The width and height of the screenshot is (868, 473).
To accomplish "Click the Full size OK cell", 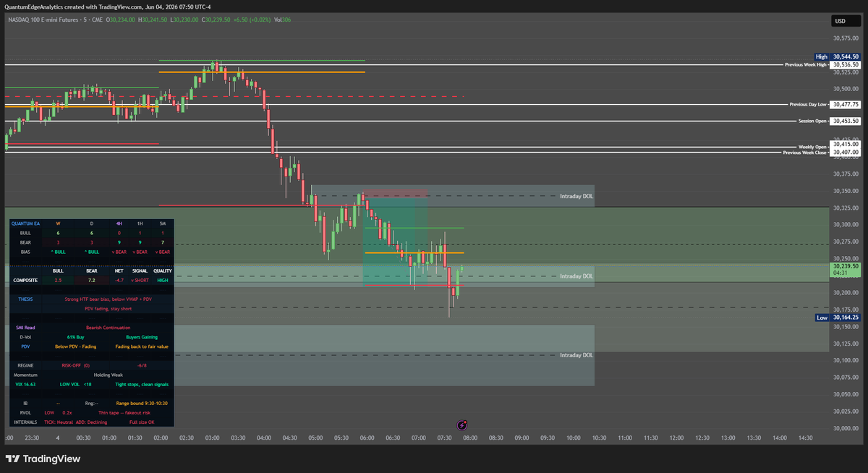I will (x=142, y=422).
